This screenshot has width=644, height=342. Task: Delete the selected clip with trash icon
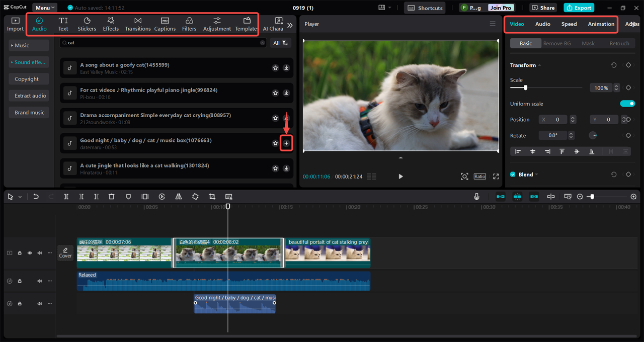112,197
